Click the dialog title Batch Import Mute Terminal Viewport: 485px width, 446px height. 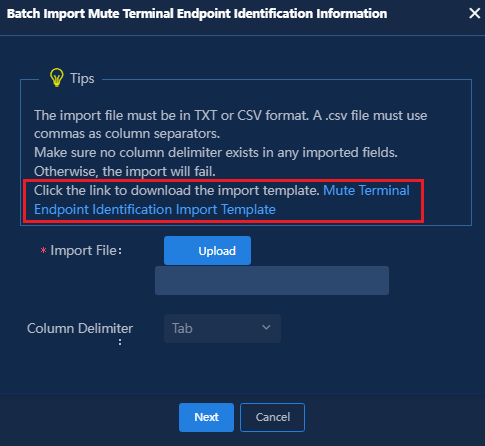pyautogui.click(x=197, y=14)
